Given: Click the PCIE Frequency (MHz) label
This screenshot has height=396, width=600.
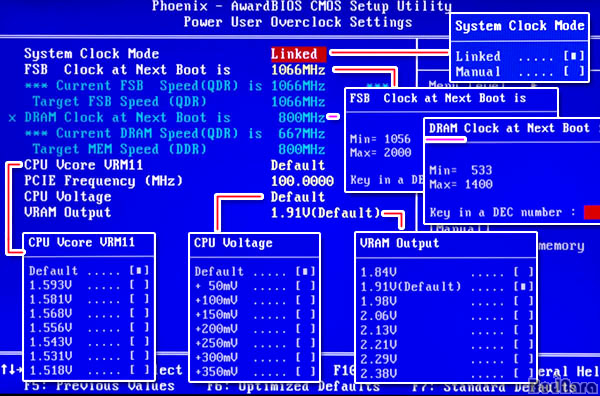Looking at the screenshot, I should tap(103, 181).
